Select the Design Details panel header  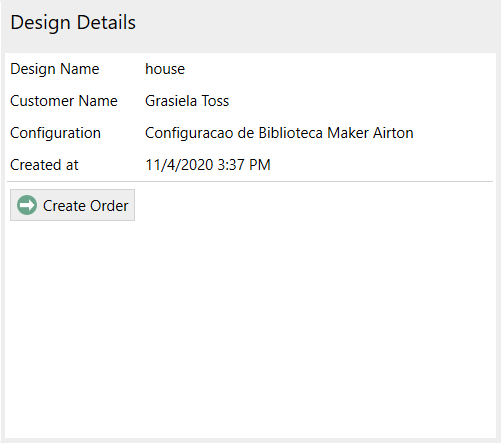73,23
